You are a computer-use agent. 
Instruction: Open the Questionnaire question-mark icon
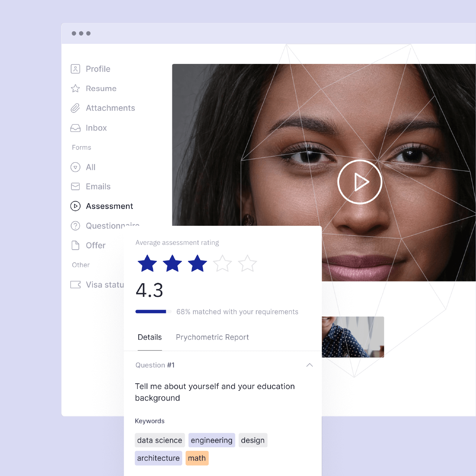coord(75,225)
